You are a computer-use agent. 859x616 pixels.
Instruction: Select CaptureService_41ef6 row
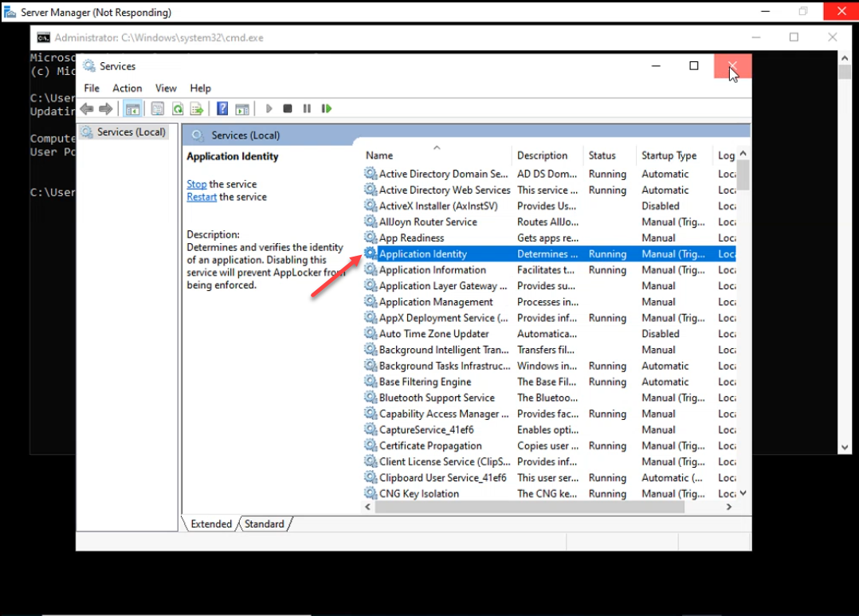coord(550,430)
